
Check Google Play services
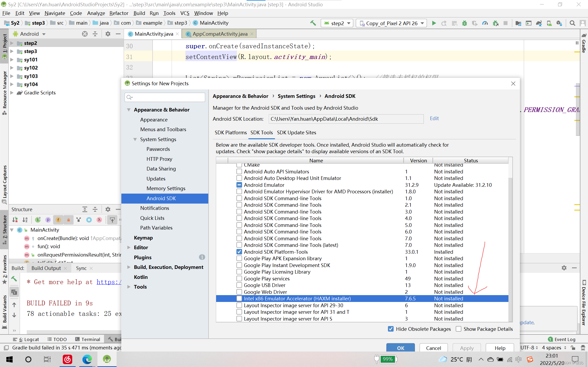(239, 279)
